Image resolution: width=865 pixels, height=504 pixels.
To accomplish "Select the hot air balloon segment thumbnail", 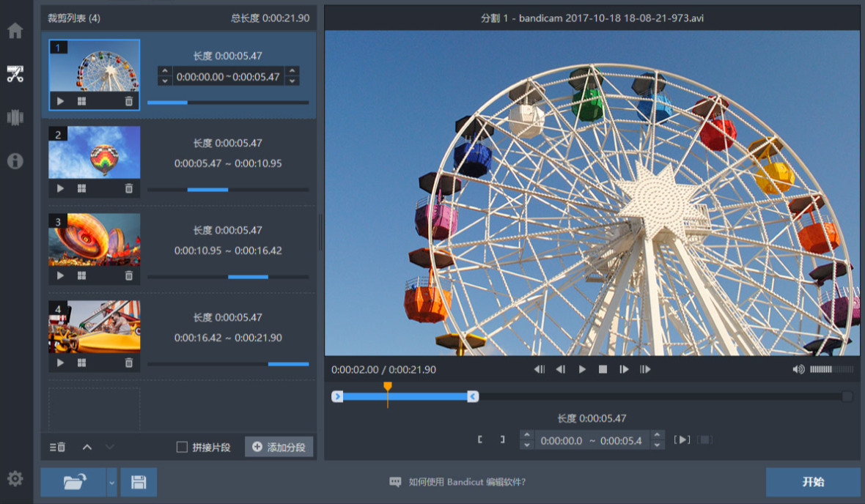I will (95, 153).
